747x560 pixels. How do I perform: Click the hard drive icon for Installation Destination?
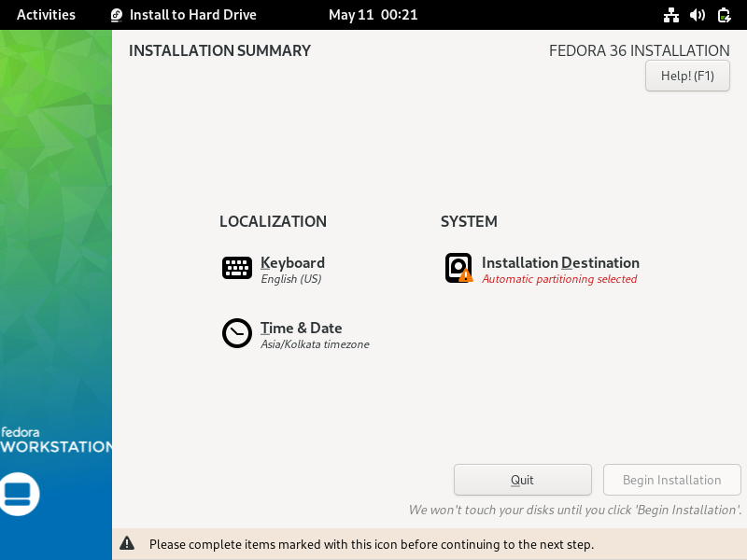click(x=458, y=268)
